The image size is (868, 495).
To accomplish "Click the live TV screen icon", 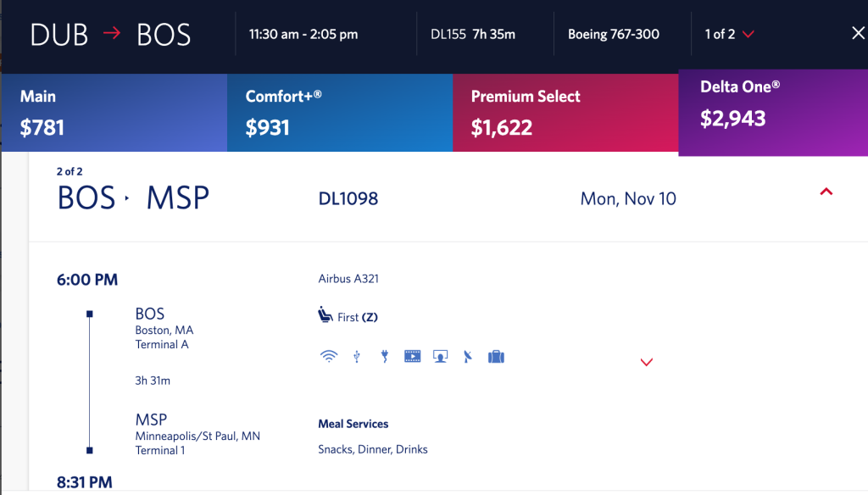I will tap(441, 356).
